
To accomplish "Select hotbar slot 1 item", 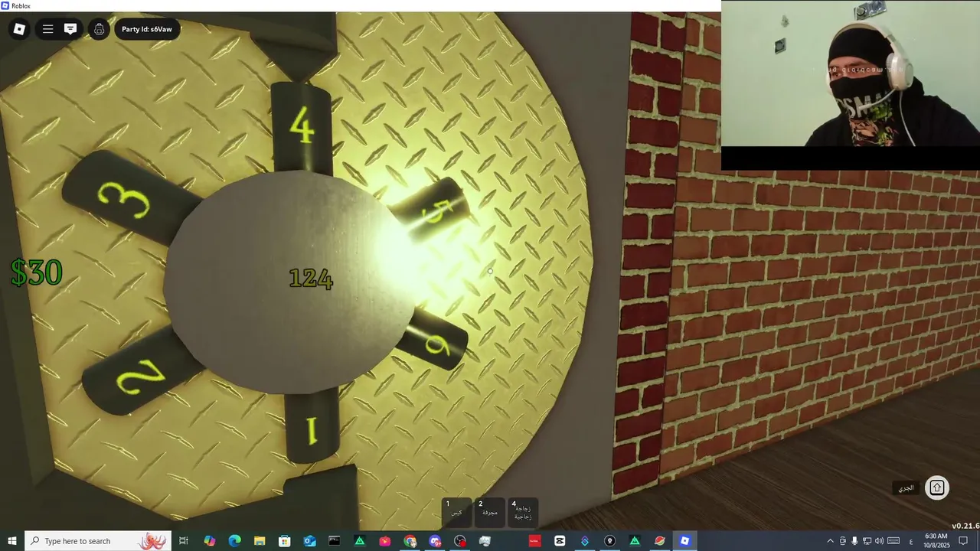I will click(x=456, y=511).
